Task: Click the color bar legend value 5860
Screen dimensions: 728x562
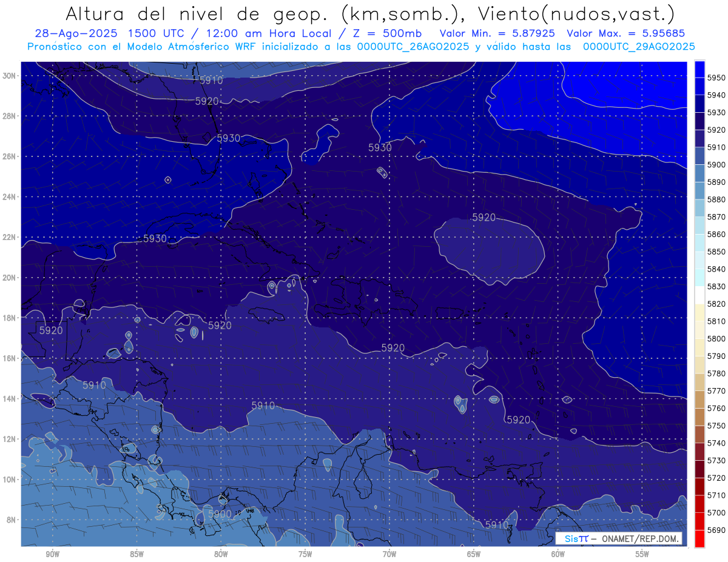Action: (x=716, y=234)
